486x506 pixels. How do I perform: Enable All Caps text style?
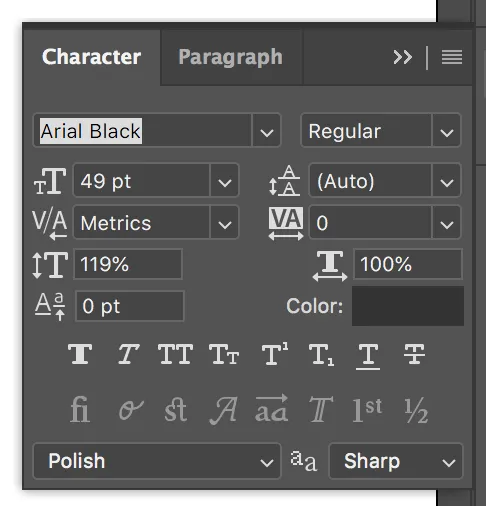pyautogui.click(x=175, y=354)
